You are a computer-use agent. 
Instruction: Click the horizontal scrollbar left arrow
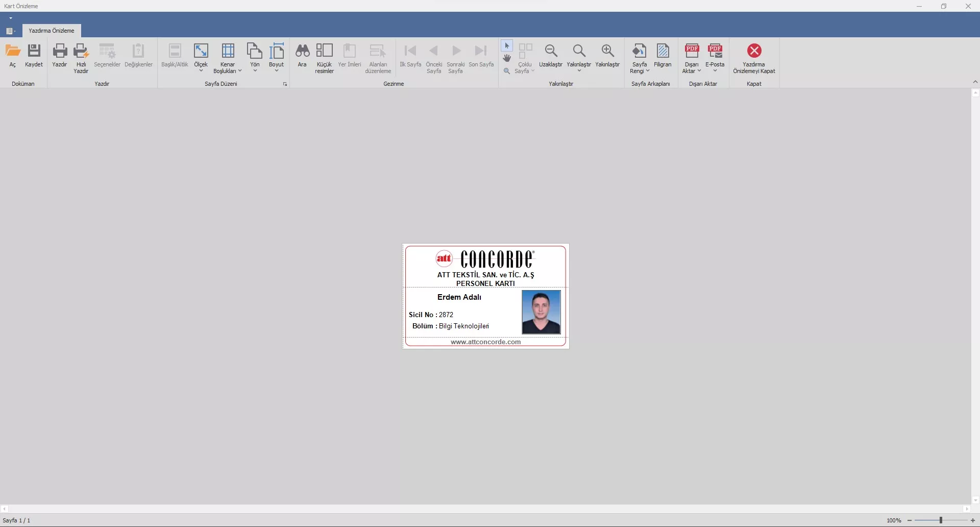click(x=4, y=509)
